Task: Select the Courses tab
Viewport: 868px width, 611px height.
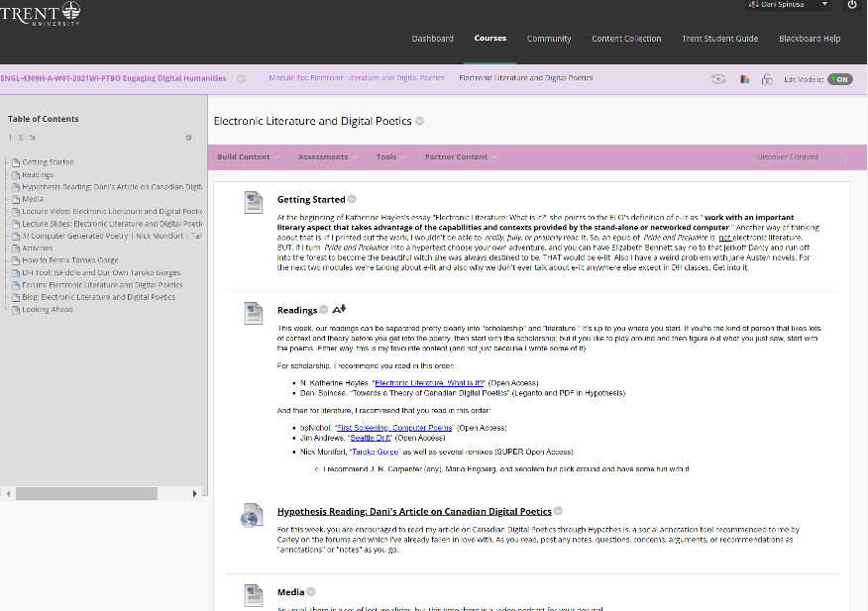Action: pyautogui.click(x=490, y=39)
